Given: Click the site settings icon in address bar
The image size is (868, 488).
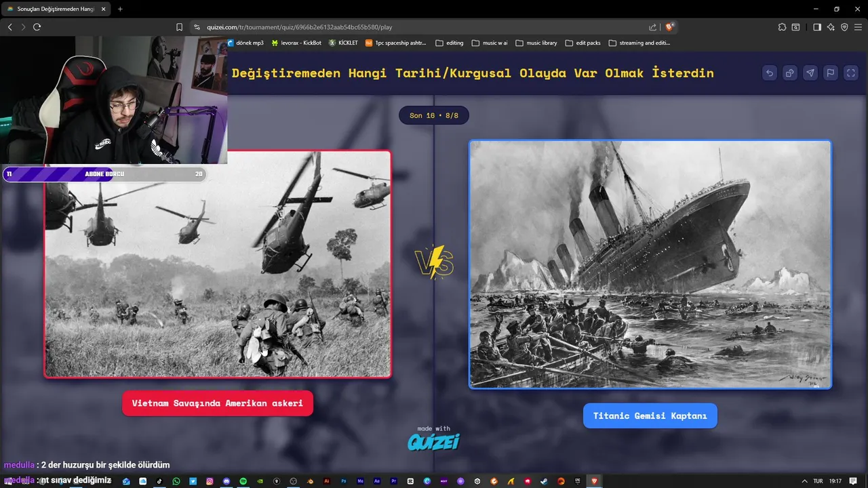Looking at the screenshot, I should (x=197, y=27).
